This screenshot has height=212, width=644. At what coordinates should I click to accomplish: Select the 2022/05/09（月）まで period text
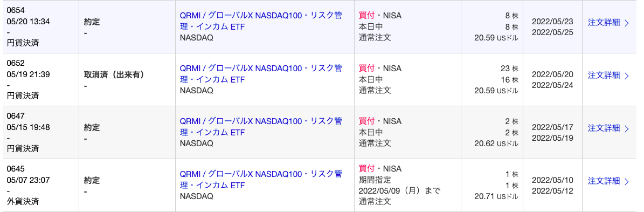click(x=399, y=190)
